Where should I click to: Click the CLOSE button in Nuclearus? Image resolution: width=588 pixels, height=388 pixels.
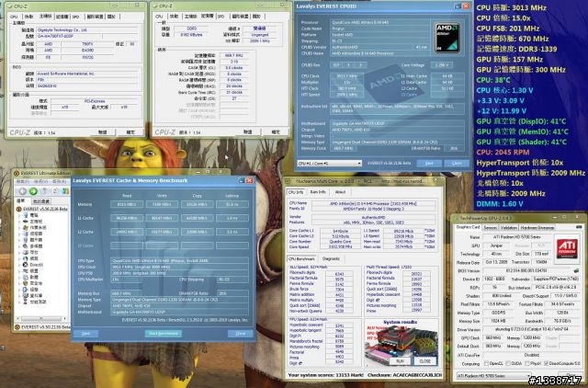424,360
